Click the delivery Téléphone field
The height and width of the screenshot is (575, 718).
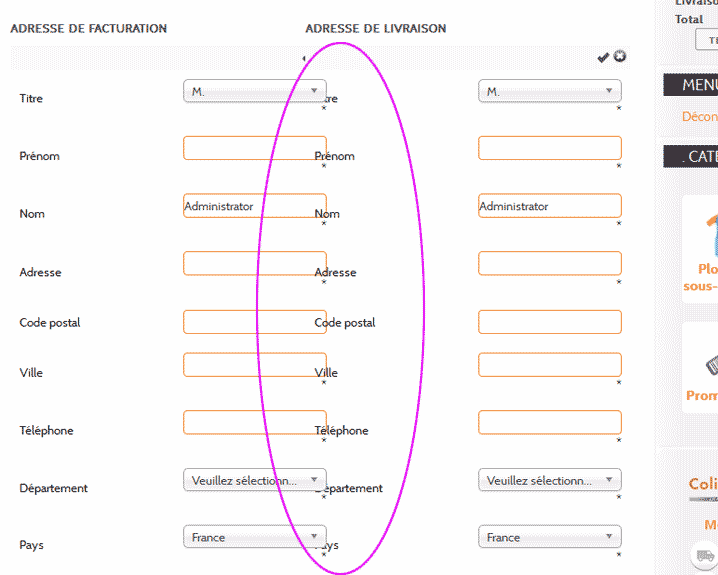point(549,422)
